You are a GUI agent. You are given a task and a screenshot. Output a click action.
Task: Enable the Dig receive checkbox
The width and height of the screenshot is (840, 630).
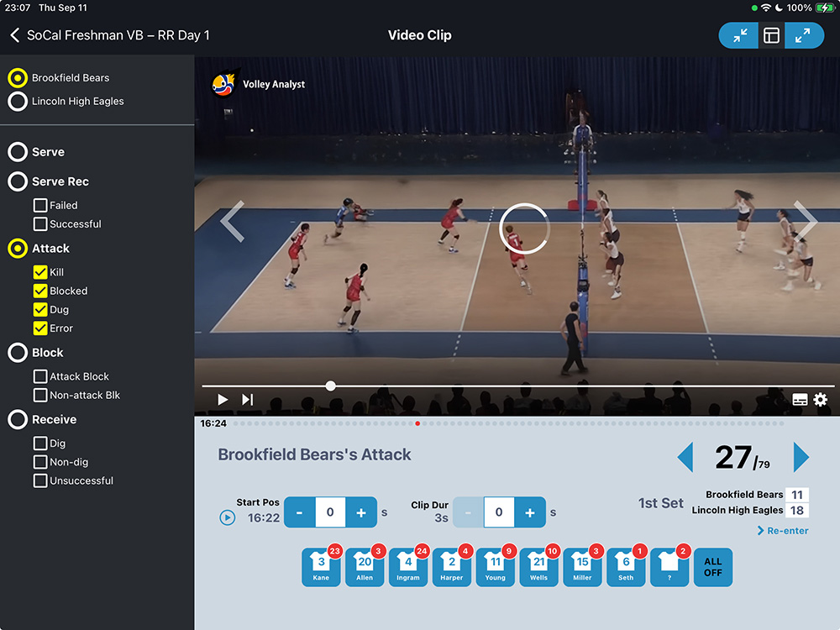click(40, 444)
